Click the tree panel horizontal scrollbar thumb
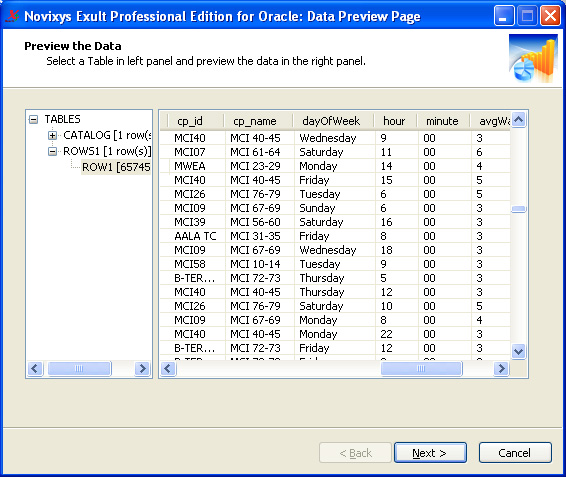The height and width of the screenshot is (477, 566). click(x=79, y=369)
